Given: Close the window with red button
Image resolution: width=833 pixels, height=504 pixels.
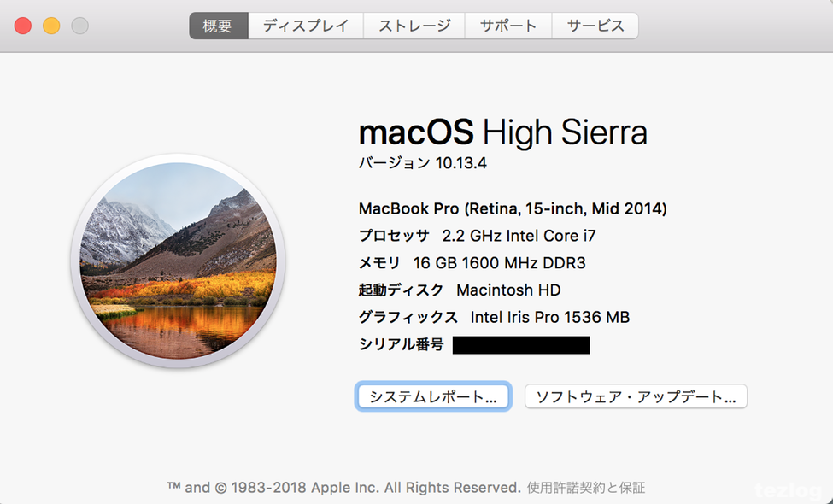Looking at the screenshot, I should click(23, 26).
